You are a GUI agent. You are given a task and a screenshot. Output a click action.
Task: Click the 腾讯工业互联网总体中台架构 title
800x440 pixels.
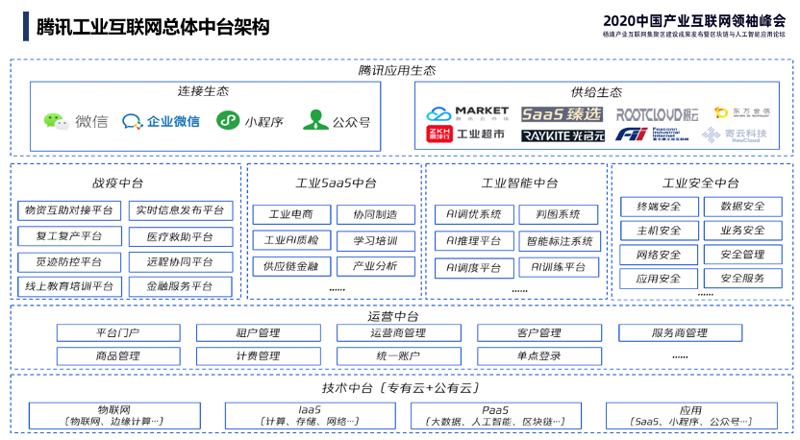coord(153,27)
